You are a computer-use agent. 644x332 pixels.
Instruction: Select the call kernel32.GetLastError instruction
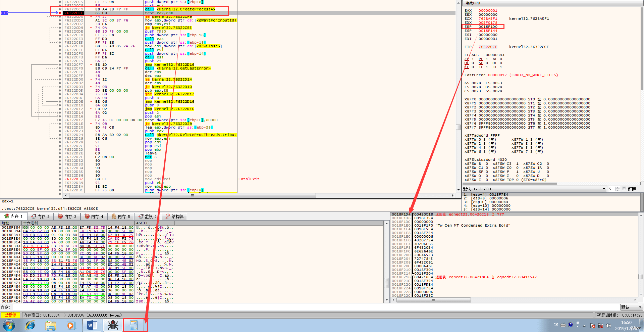[x=178, y=68]
